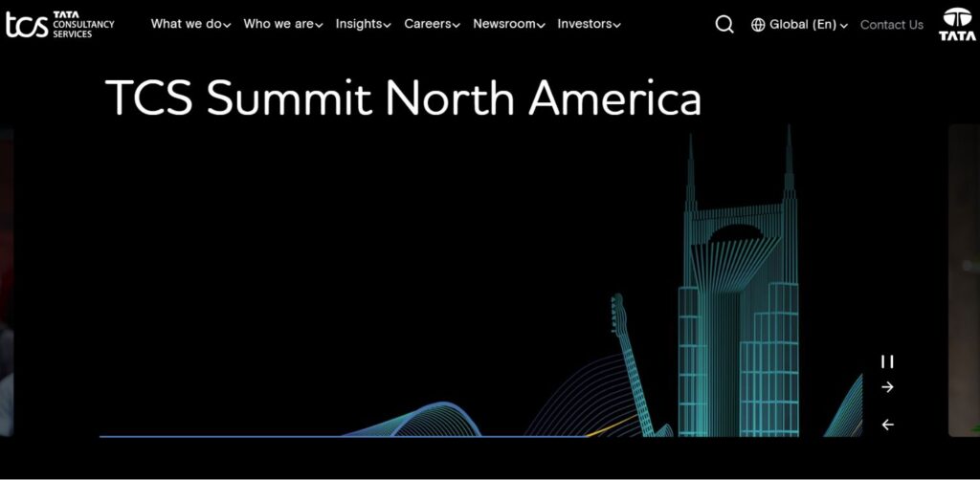The height and width of the screenshot is (501, 980).
Task: Click the Contact Us link
Action: (891, 25)
